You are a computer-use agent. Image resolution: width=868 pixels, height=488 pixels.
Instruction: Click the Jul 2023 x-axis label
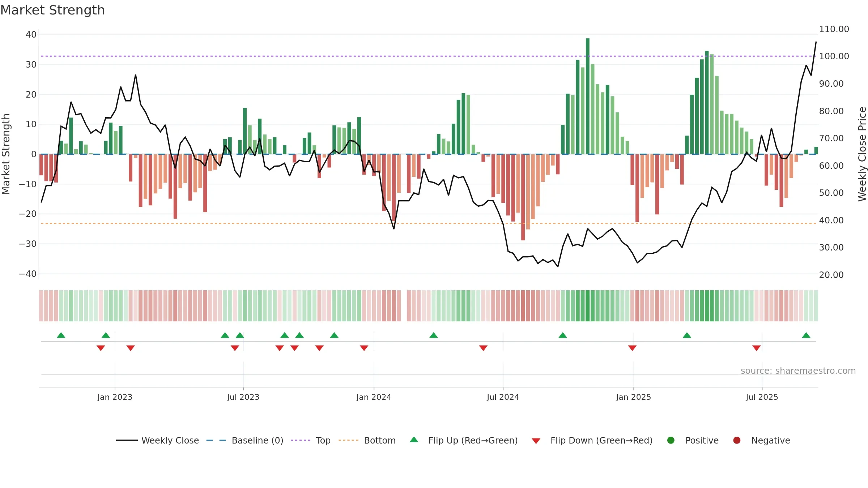pos(243,397)
